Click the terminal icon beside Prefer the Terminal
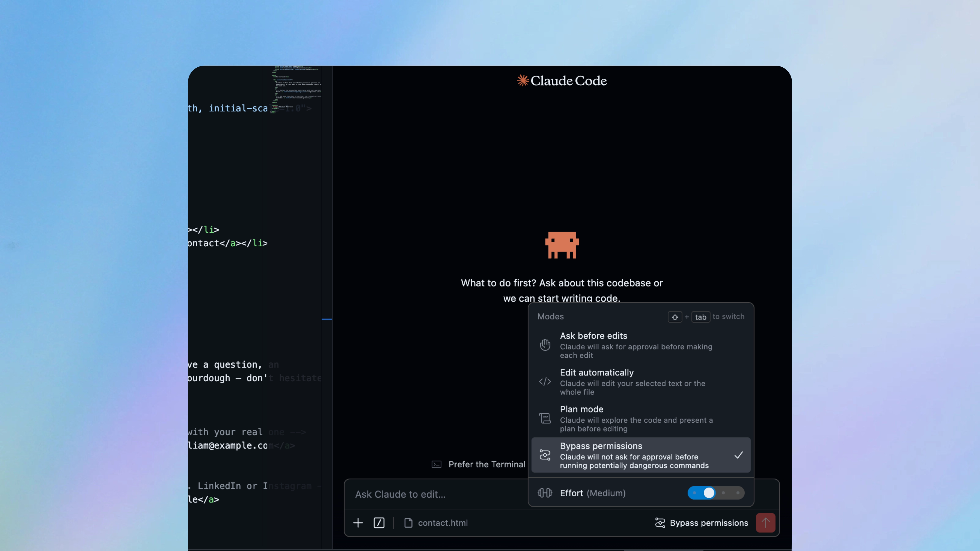The image size is (980, 551). tap(436, 464)
